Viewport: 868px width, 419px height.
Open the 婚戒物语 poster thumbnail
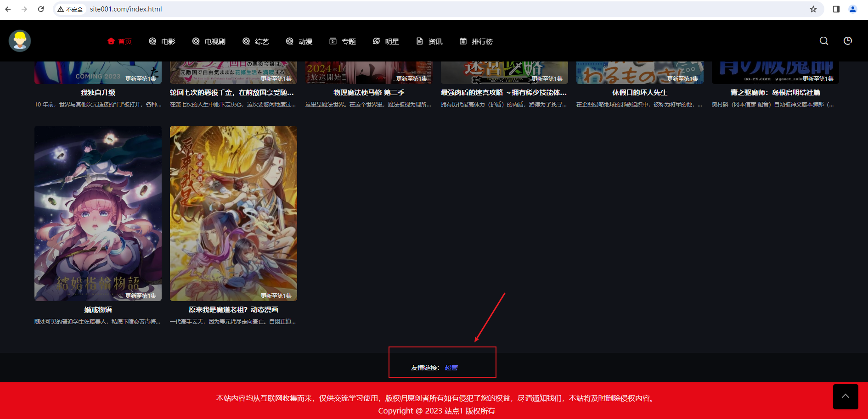pos(98,213)
